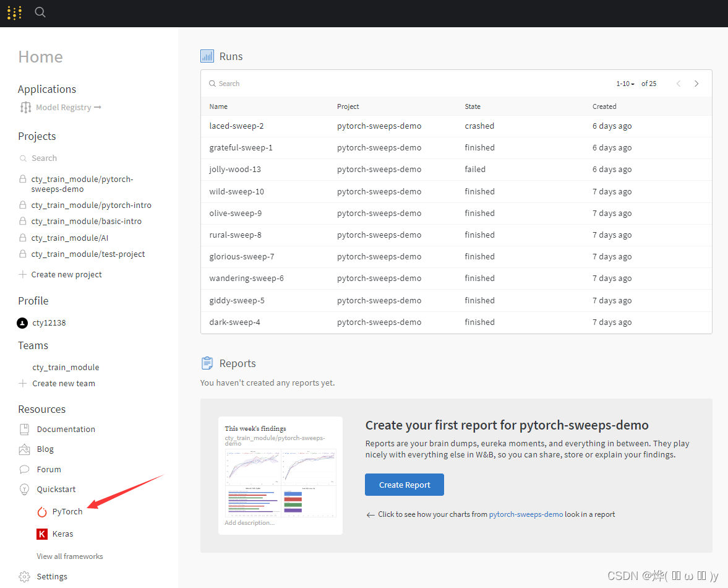The width and height of the screenshot is (728, 588).
Task: Click the Runs search field
Action: [x=409, y=84]
